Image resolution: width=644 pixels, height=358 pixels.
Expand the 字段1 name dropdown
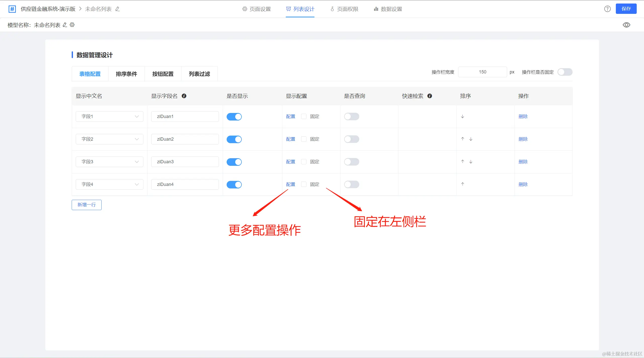point(109,116)
